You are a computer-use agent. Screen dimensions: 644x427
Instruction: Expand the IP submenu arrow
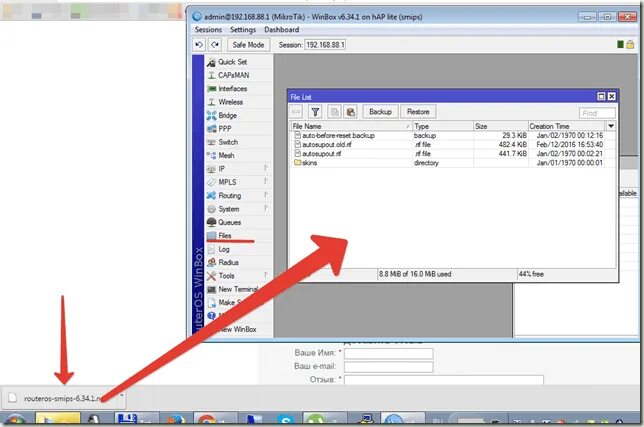[266, 168]
